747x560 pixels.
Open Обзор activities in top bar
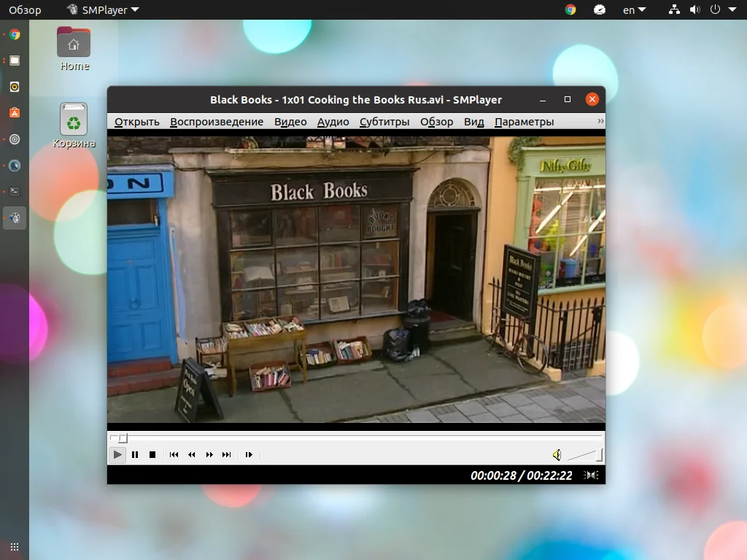coord(25,9)
